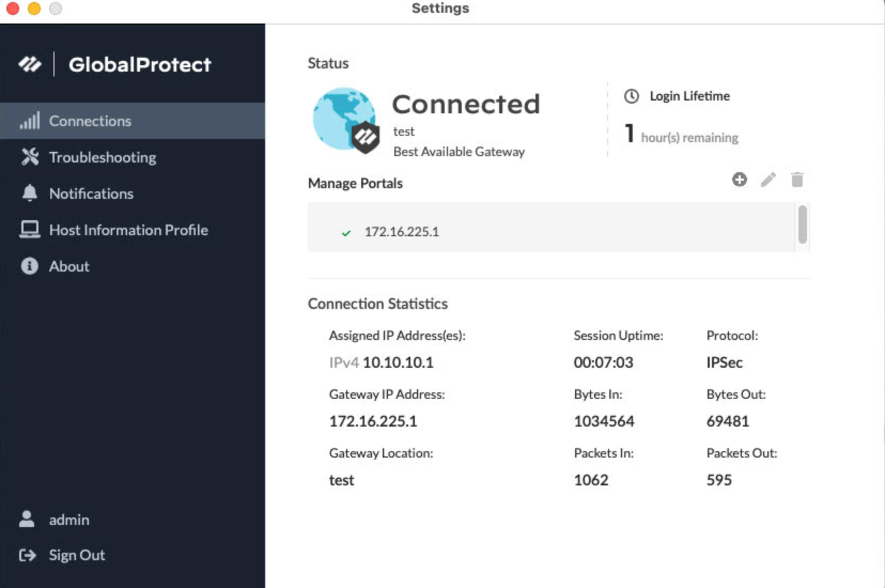Click the admin user profile icon
The image size is (885, 588).
tap(27, 519)
